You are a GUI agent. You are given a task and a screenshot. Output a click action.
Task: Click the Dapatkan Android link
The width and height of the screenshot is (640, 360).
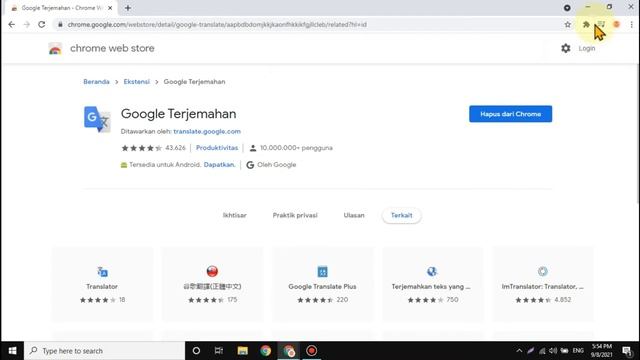click(x=220, y=164)
